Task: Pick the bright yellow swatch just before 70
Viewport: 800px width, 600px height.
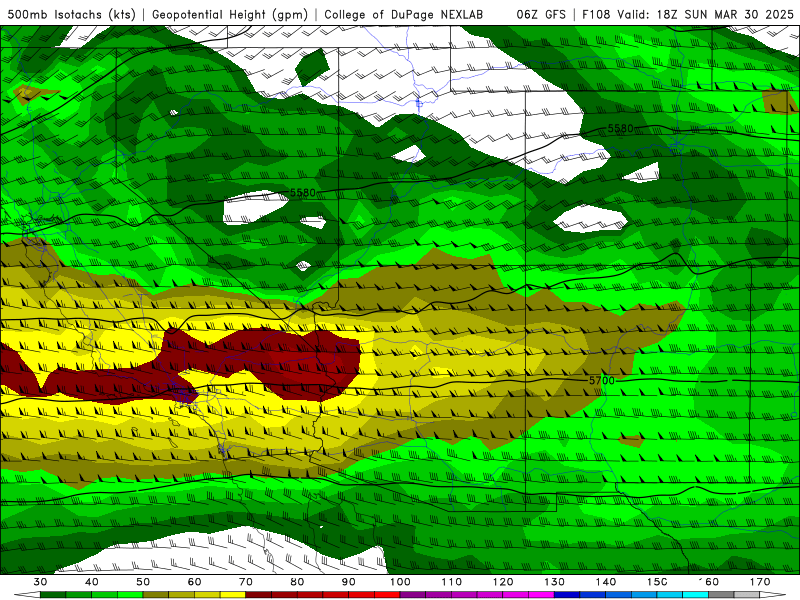Action: 233,595
